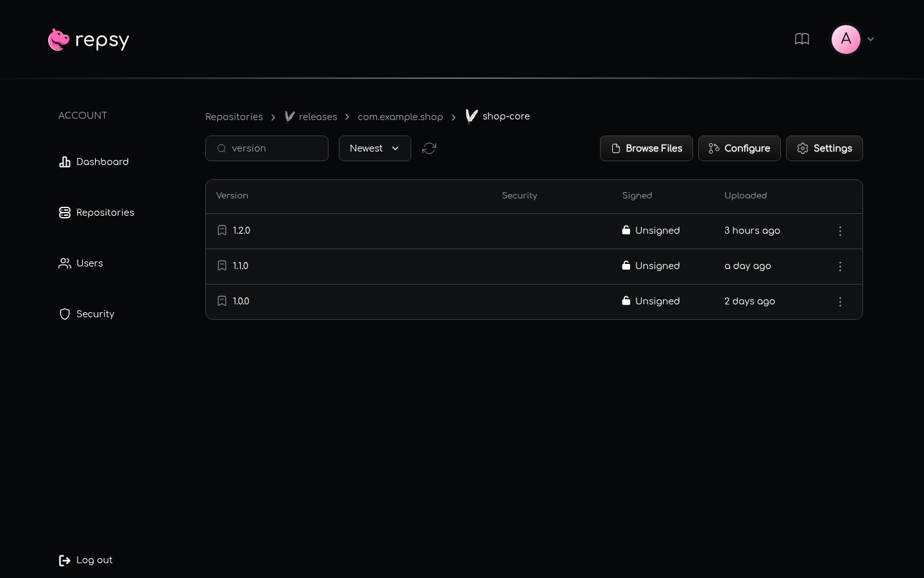Click the unlocked padlock for version 1.0.0
Viewport: 924px width, 578px height.
[x=626, y=301]
